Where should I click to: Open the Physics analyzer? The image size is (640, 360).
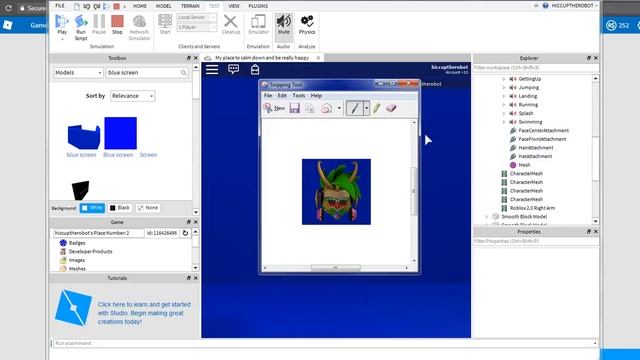[x=307, y=21]
